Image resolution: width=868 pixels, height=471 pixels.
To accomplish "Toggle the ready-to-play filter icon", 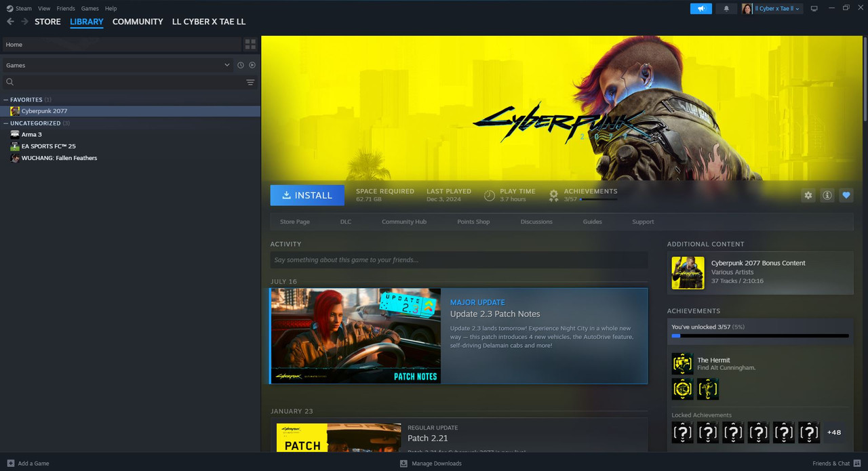I will click(252, 65).
